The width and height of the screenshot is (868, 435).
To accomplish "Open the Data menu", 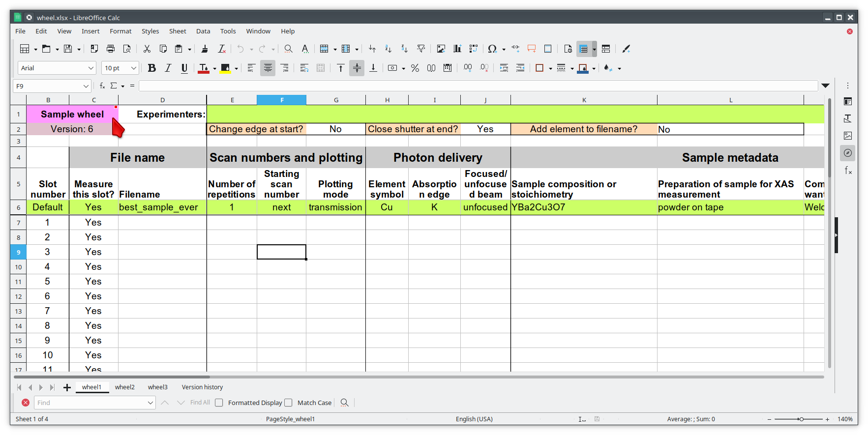I will click(203, 31).
